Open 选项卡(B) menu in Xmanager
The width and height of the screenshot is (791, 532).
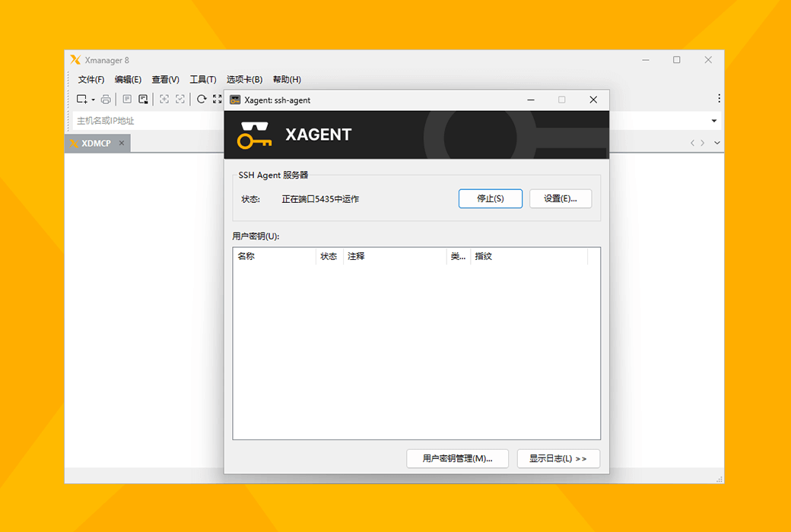[244, 80]
